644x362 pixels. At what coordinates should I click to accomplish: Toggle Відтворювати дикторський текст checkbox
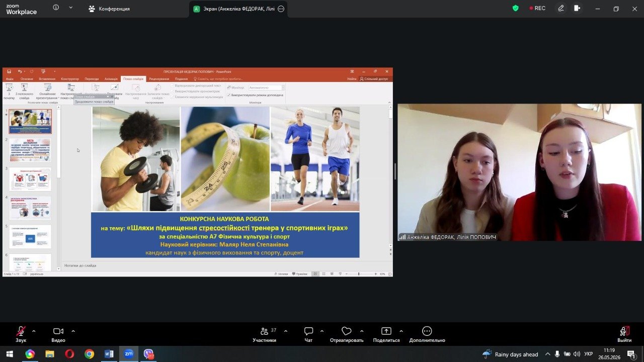[x=196, y=85]
